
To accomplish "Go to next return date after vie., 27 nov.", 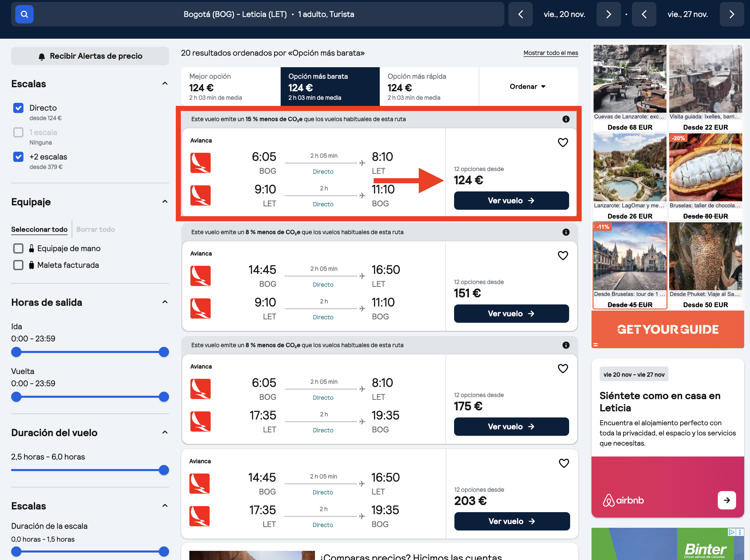I will tap(732, 14).
